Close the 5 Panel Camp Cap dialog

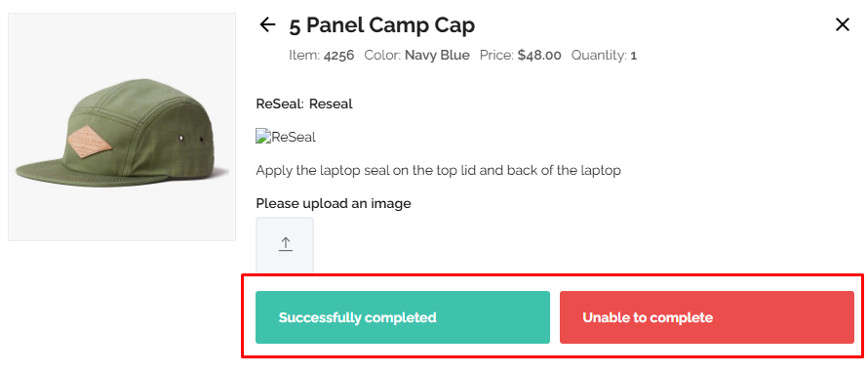[x=842, y=24]
